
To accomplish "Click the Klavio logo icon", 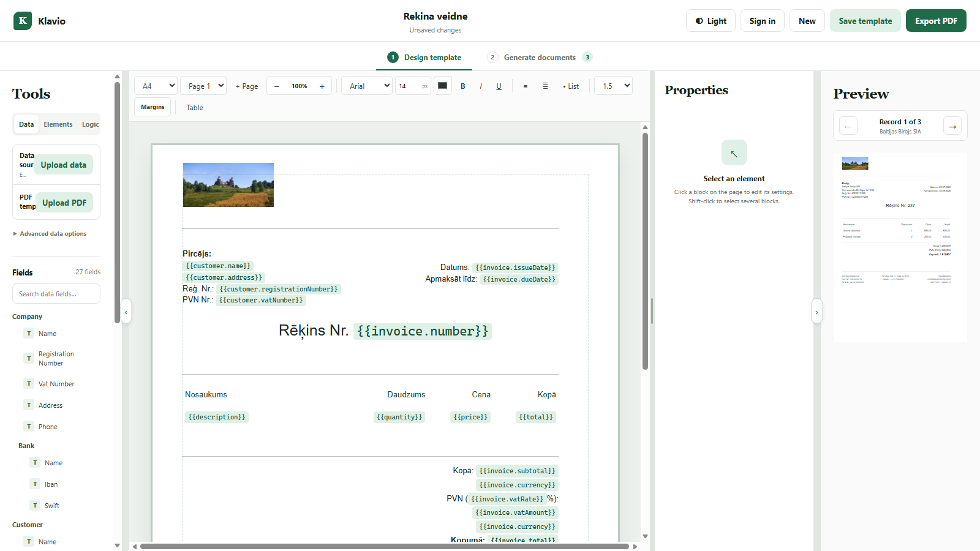I will click(x=23, y=21).
